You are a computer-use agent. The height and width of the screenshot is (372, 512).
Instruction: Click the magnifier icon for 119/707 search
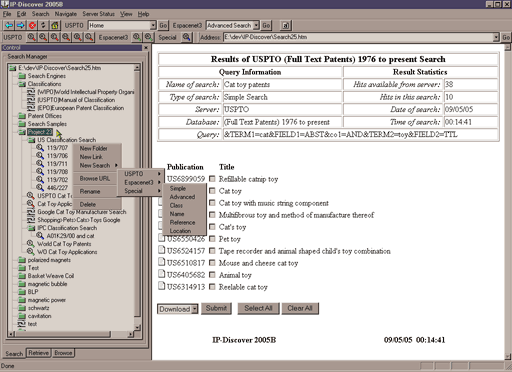40,147
